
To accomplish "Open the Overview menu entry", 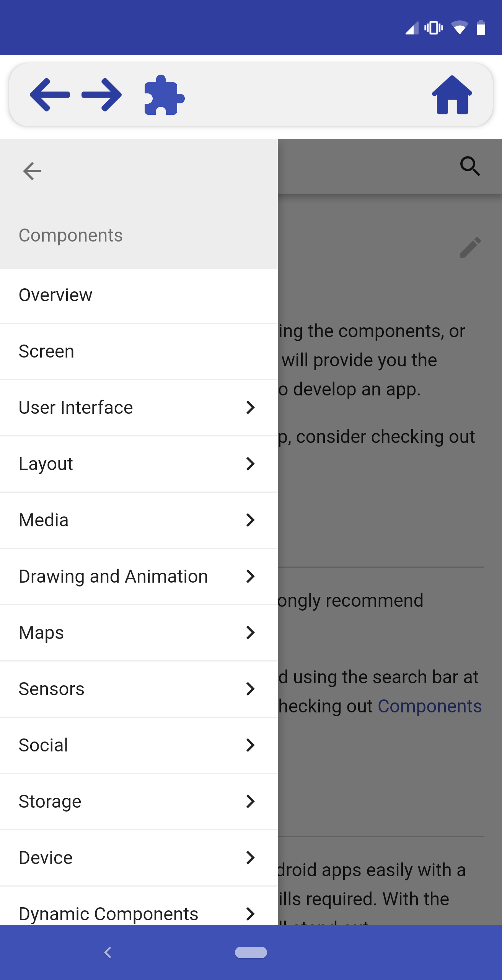I will click(56, 295).
